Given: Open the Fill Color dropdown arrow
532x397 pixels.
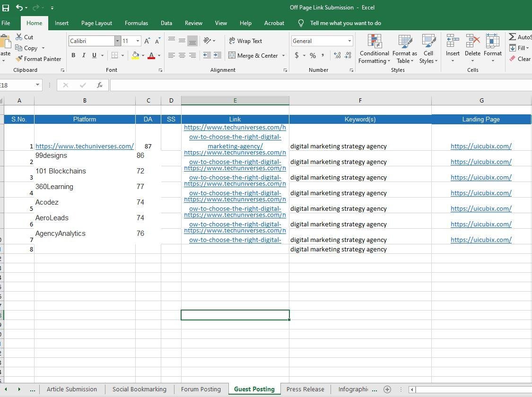Looking at the screenshot, I should pyautogui.click(x=143, y=55).
